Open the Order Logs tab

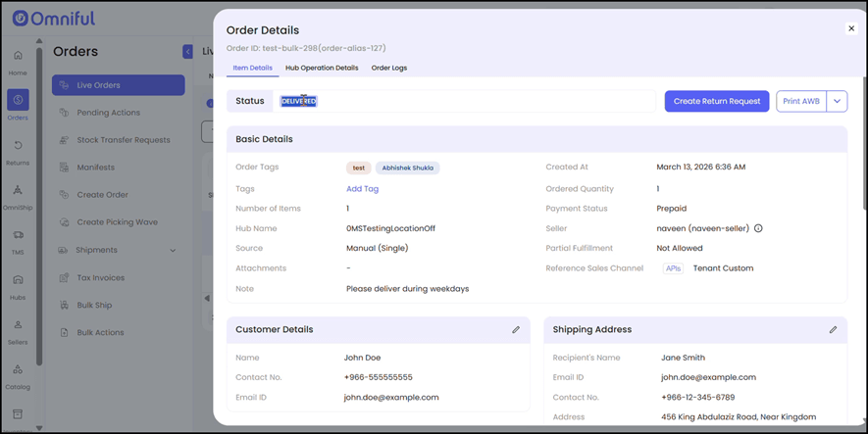click(x=389, y=68)
